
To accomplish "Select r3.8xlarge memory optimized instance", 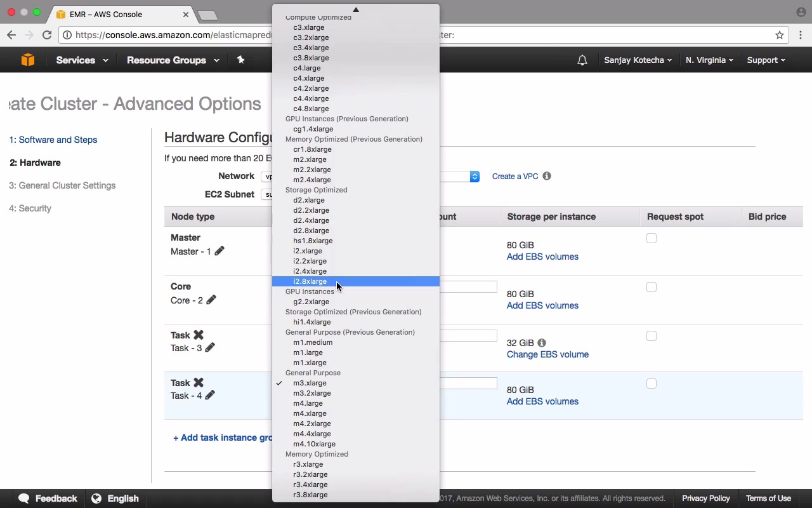I will tap(356, 495).
